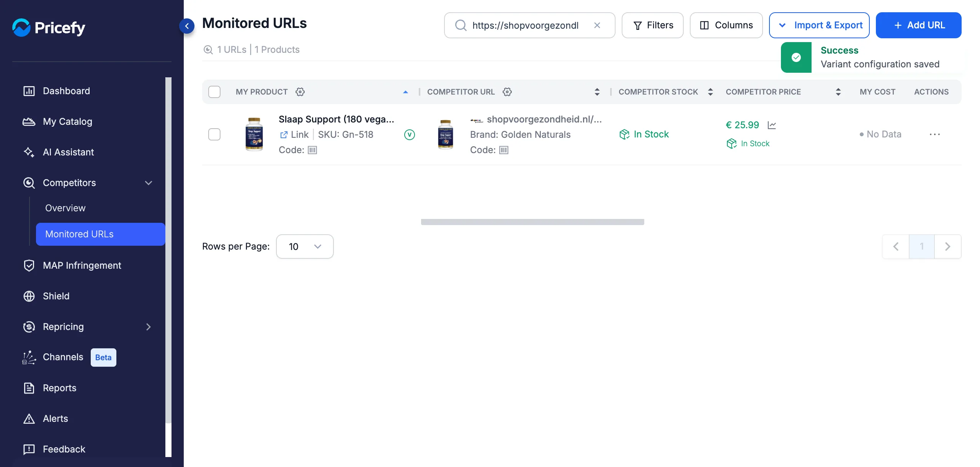Click barcode icon beside competitor Code
Screen dimensions: 980x467
[504, 150]
